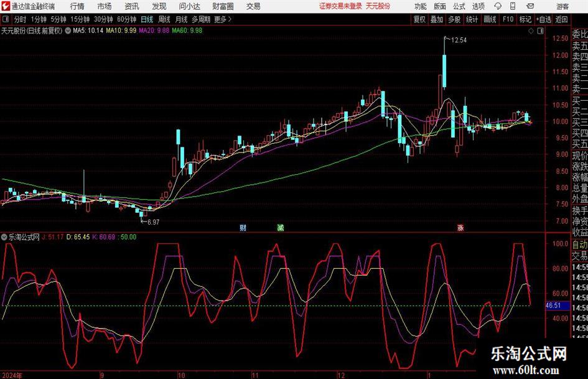Screen dimensions: 588x379
Task: Click the 返回 back button
Action: click(x=561, y=19)
